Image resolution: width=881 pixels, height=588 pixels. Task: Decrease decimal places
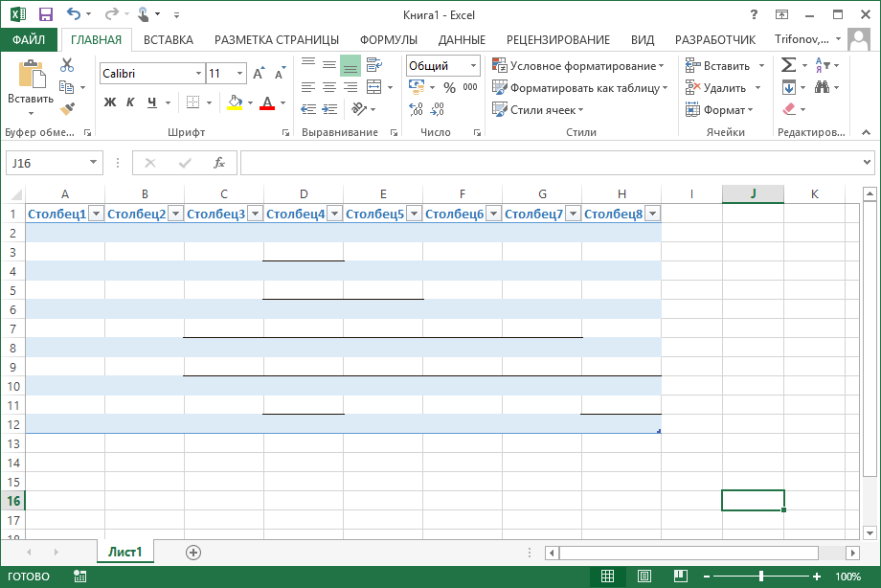[437, 109]
